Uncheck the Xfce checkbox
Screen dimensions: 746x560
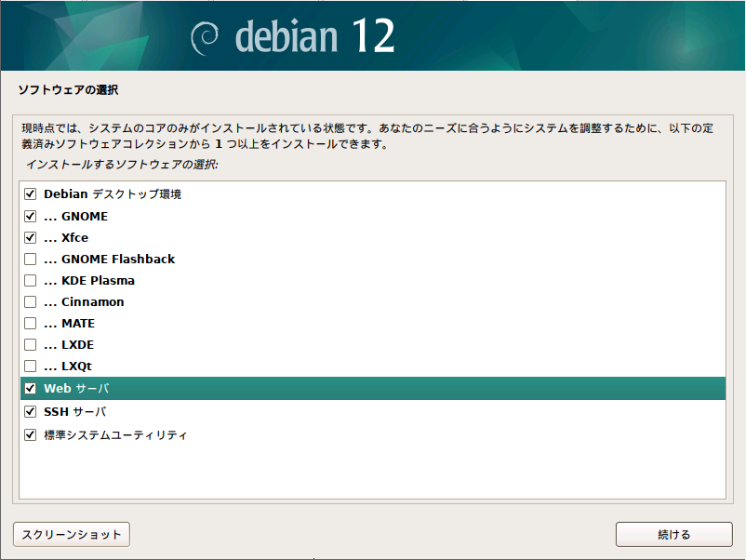click(31, 237)
